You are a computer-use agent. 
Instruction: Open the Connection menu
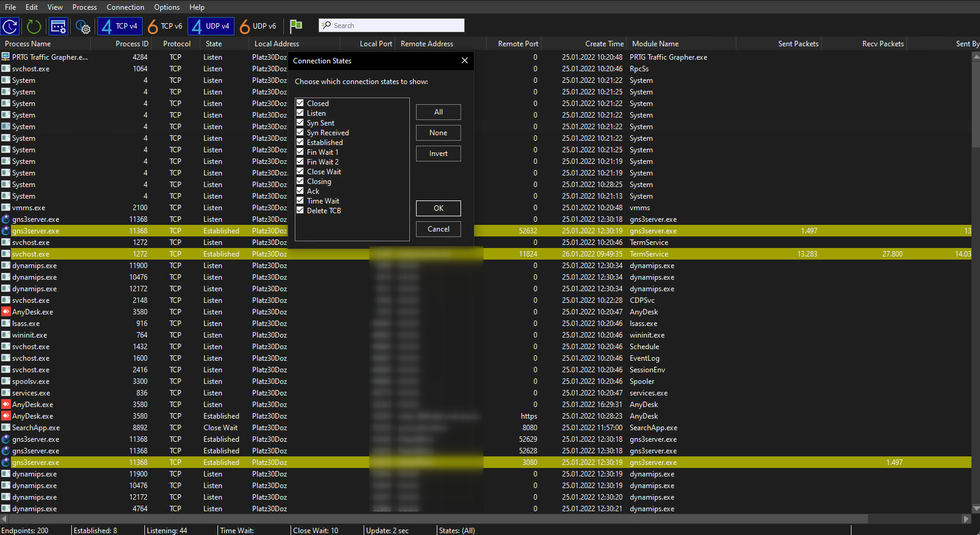coord(125,7)
